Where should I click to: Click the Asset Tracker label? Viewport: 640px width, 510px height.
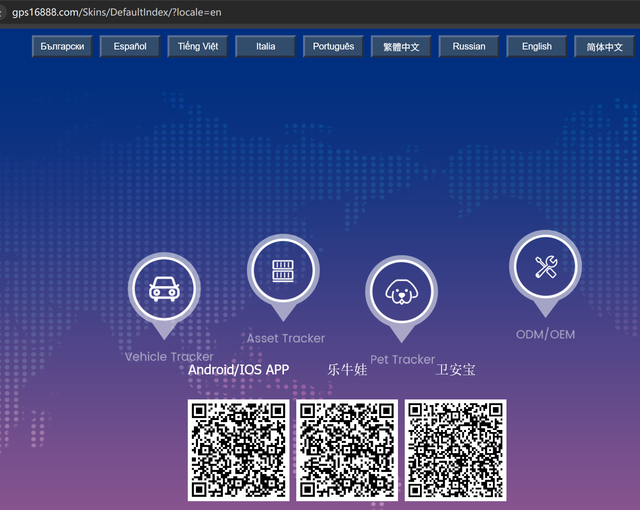click(x=286, y=338)
